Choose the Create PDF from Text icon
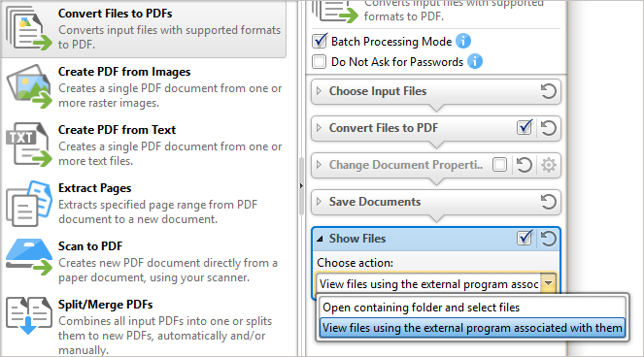644x357 pixels. (29, 145)
